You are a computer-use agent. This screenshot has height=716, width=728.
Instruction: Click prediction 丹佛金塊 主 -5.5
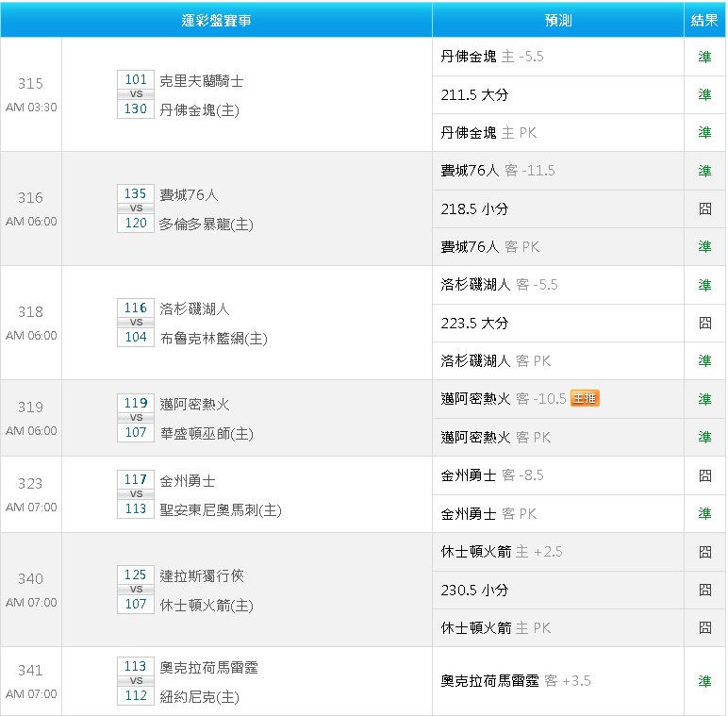(491, 57)
